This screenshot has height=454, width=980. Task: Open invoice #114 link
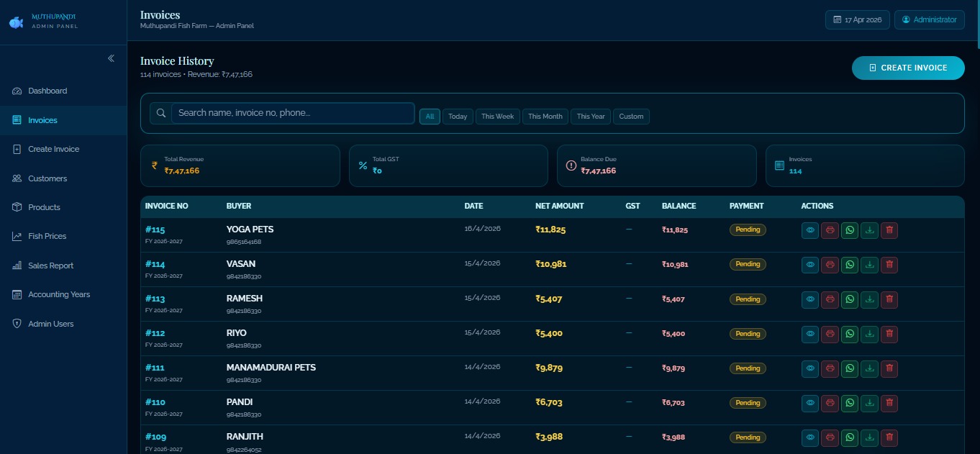[155, 263]
